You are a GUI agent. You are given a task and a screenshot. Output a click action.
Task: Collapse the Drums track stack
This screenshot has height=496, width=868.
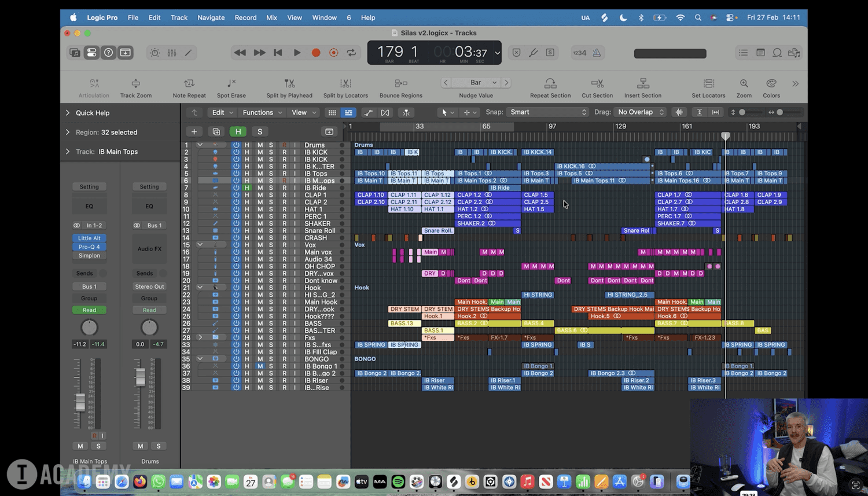click(x=200, y=145)
